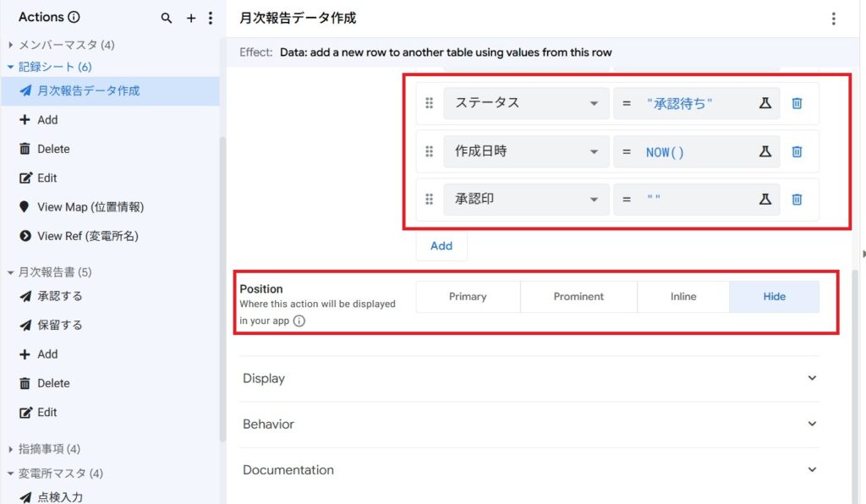Delete the 承認印 column row
Viewport: 866px width, 504px height.
click(x=797, y=200)
